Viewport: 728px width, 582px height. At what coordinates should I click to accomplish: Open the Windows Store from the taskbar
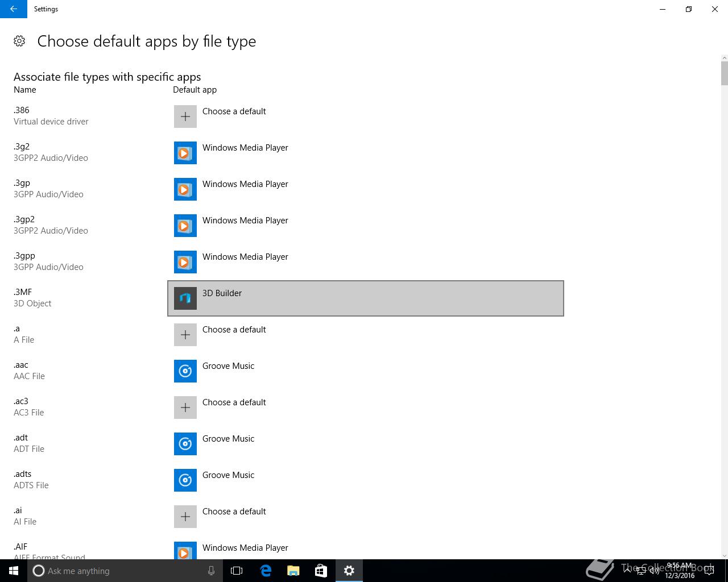(321, 571)
